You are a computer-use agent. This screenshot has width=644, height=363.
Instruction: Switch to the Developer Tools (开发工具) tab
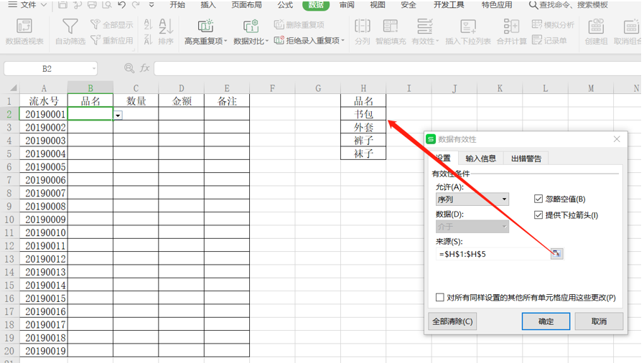tap(449, 5)
